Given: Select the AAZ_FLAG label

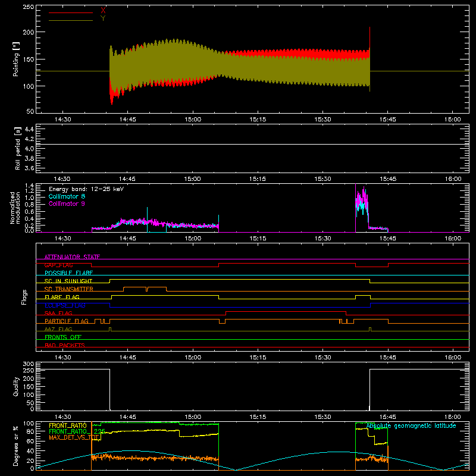Looking at the screenshot, I should tap(58, 329).
